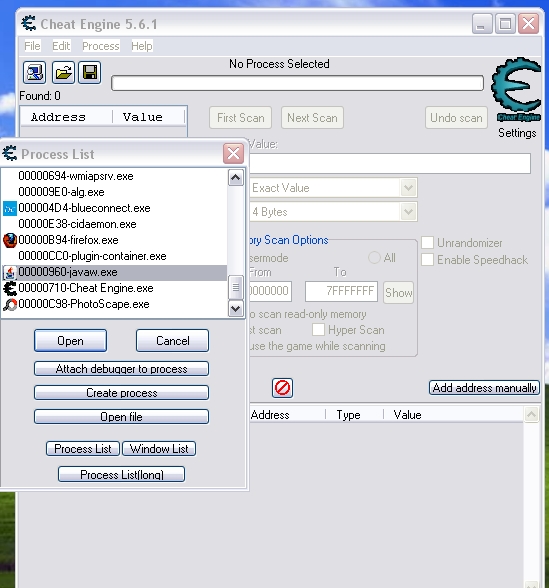Viewport: 549px width, 588px height.
Task: Click the Open button in Process List
Action: coord(70,340)
